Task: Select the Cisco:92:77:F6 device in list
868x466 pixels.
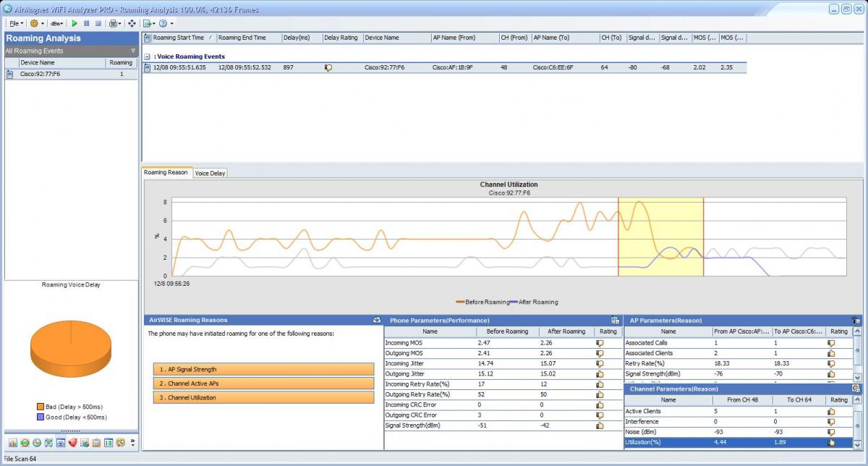Action: [x=41, y=74]
